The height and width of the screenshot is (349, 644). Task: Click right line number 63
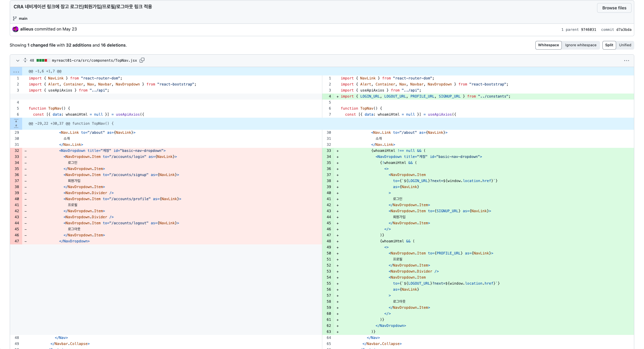(x=329, y=332)
